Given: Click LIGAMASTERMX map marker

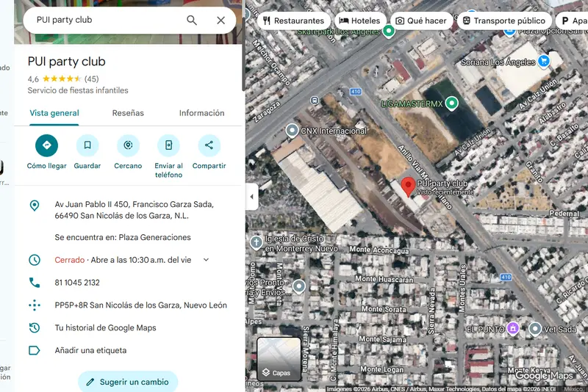Looking at the screenshot, I should click(451, 104).
